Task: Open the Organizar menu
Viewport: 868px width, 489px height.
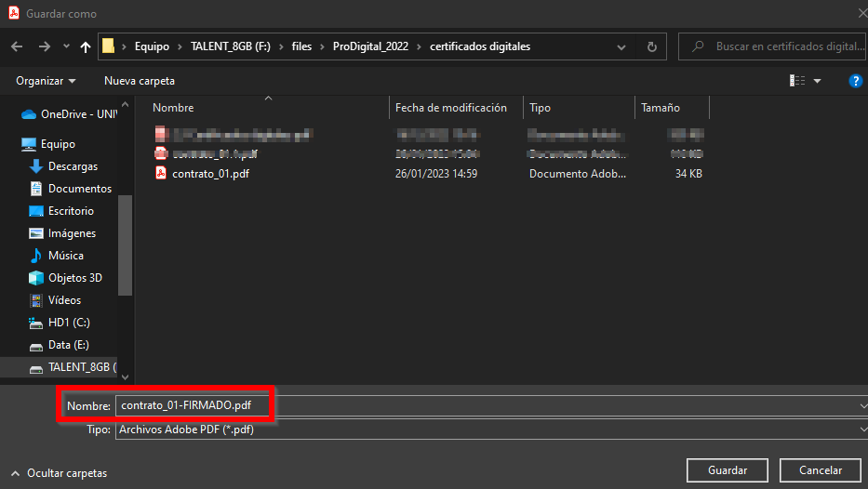Action: point(46,81)
